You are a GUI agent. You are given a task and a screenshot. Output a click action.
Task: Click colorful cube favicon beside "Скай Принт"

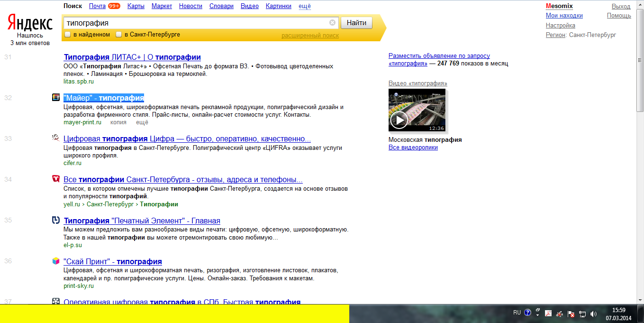[56, 261]
